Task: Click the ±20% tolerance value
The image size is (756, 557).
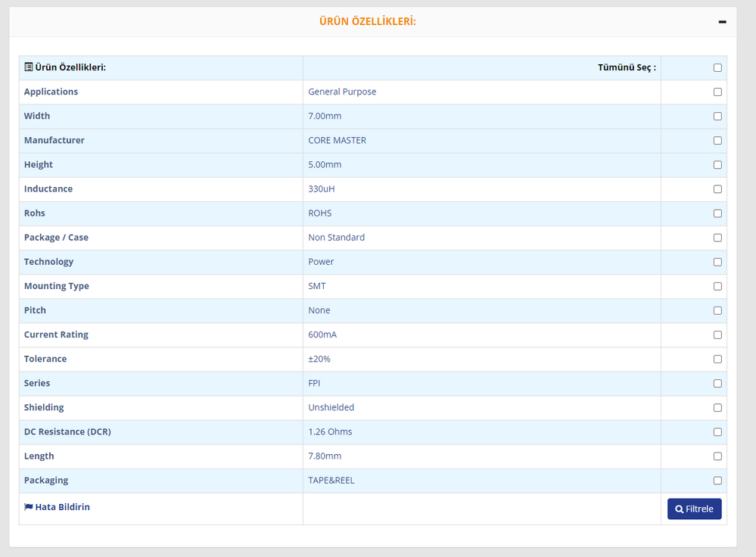Action: [319, 359]
